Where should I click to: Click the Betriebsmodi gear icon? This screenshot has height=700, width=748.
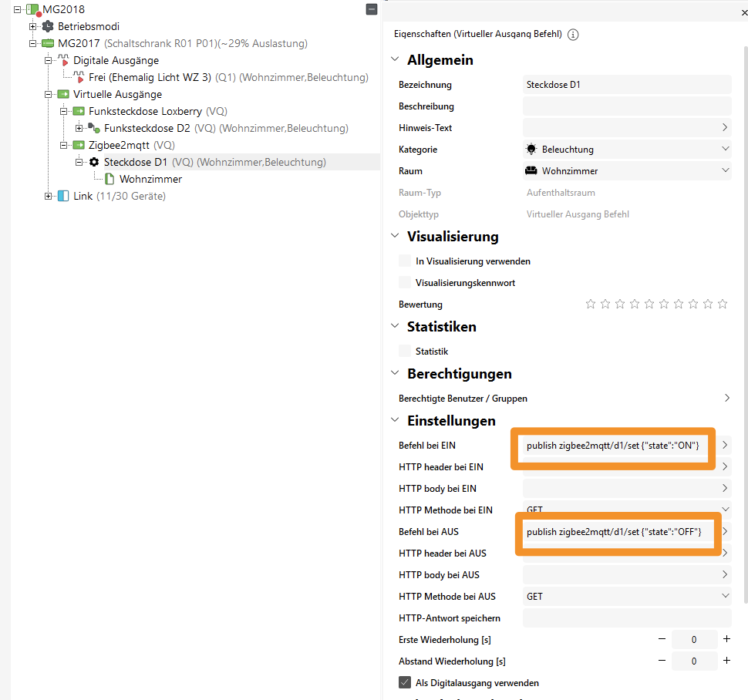48,26
